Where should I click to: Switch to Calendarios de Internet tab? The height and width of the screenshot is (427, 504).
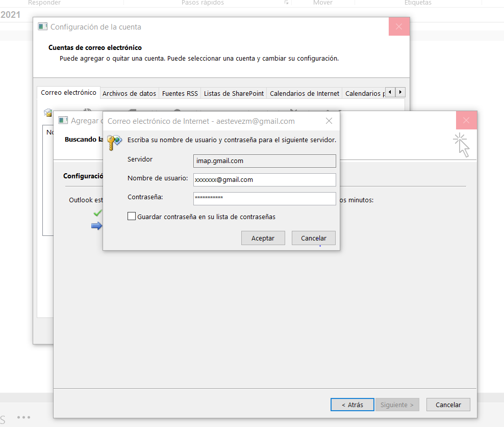tap(305, 93)
